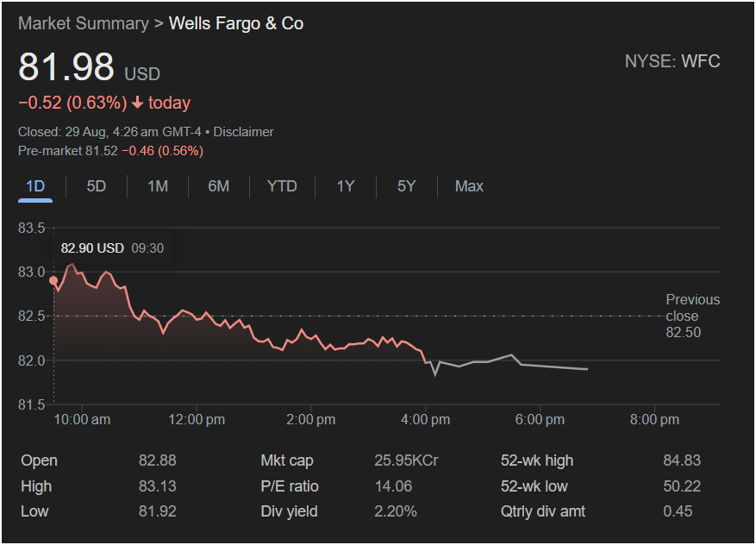Viewport: 756px width, 545px height.
Task: Click the 52-wk high value 84.83
Action: pyautogui.click(x=678, y=460)
